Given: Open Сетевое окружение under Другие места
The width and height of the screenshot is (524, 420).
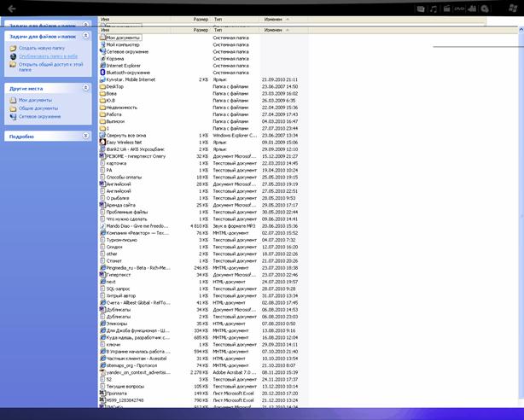Looking at the screenshot, I should tap(39, 117).
